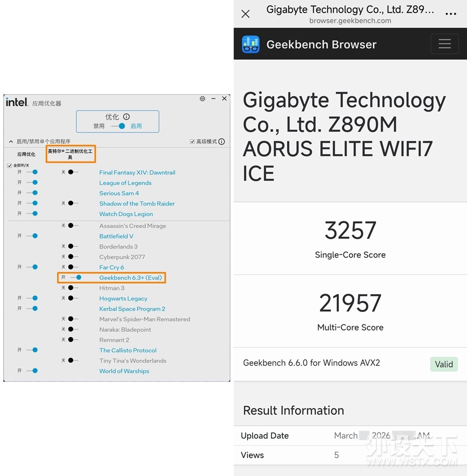Click the browser.geekbench.com address text

pyautogui.click(x=350, y=21)
